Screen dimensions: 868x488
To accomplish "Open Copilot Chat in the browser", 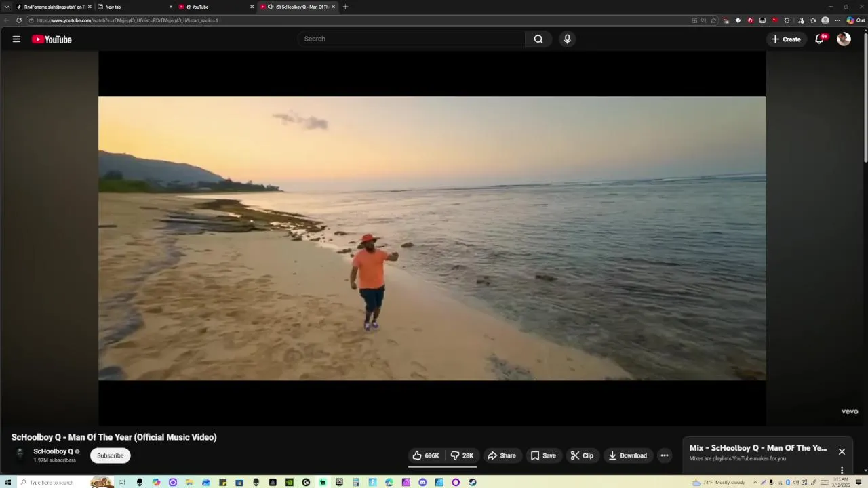I will tap(855, 20).
